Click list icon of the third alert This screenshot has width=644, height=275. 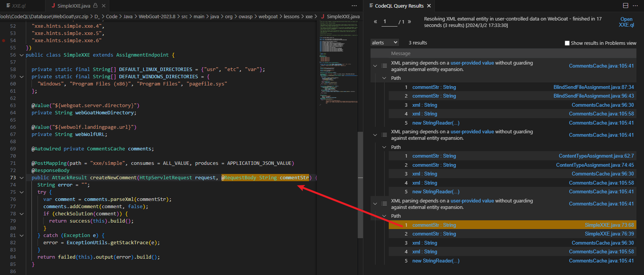384,204
